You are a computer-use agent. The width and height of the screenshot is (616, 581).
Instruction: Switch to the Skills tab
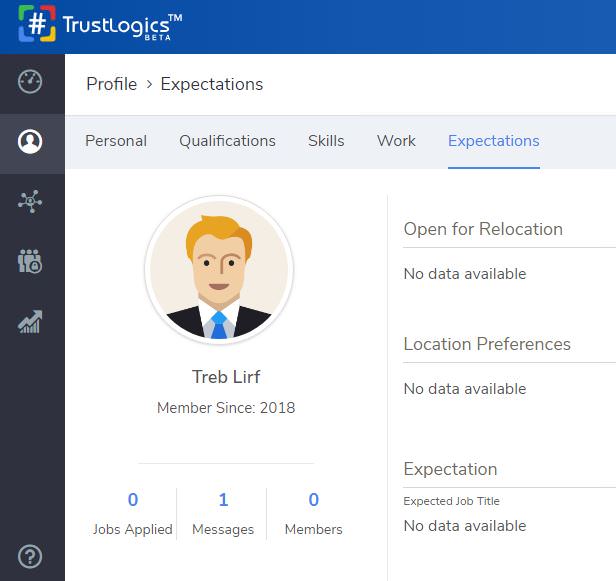(x=326, y=141)
